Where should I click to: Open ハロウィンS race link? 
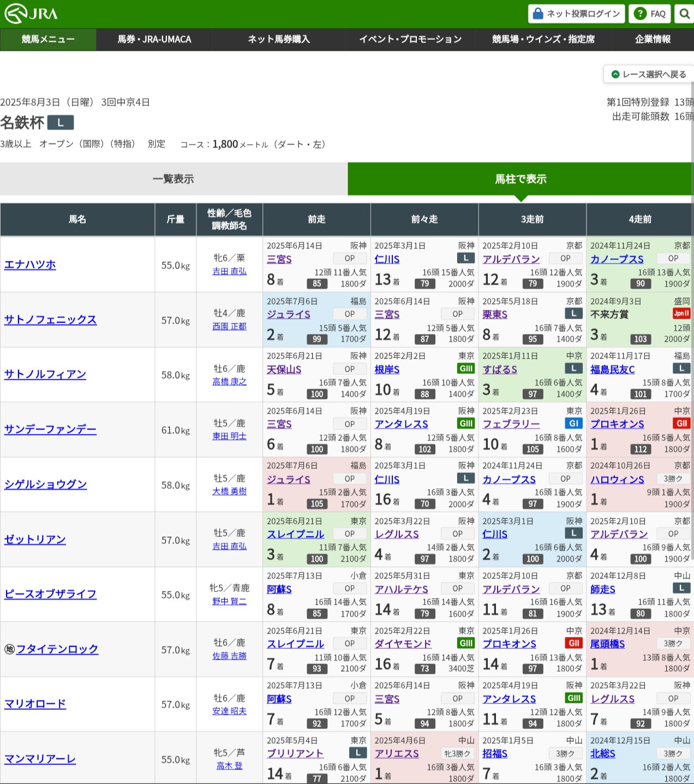tap(617, 479)
